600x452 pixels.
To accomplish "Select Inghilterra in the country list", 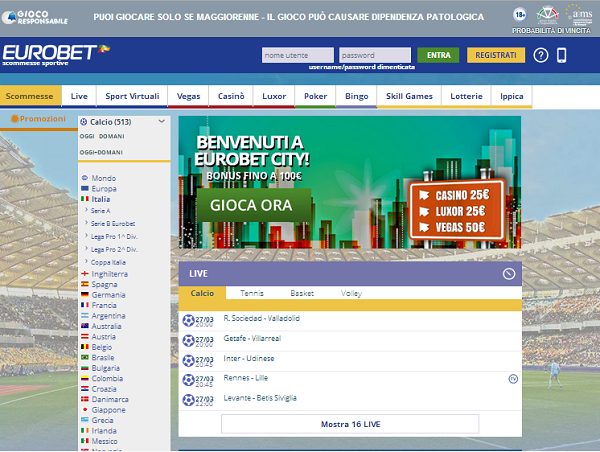I will click(110, 274).
